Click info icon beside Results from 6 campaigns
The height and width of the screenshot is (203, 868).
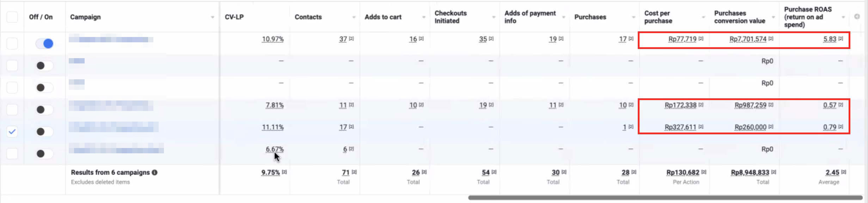click(x=154, y=172)
